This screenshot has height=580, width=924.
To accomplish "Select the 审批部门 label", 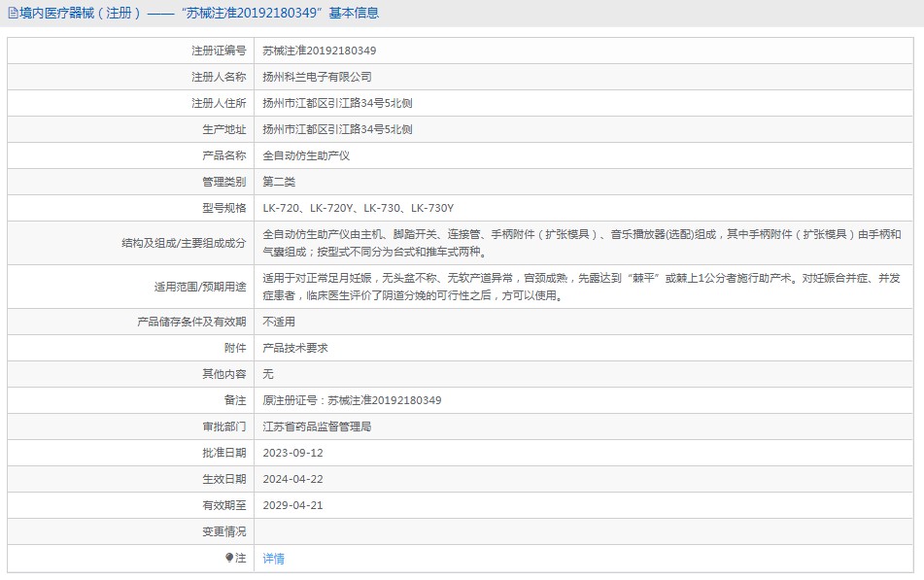I will (223, 426).
